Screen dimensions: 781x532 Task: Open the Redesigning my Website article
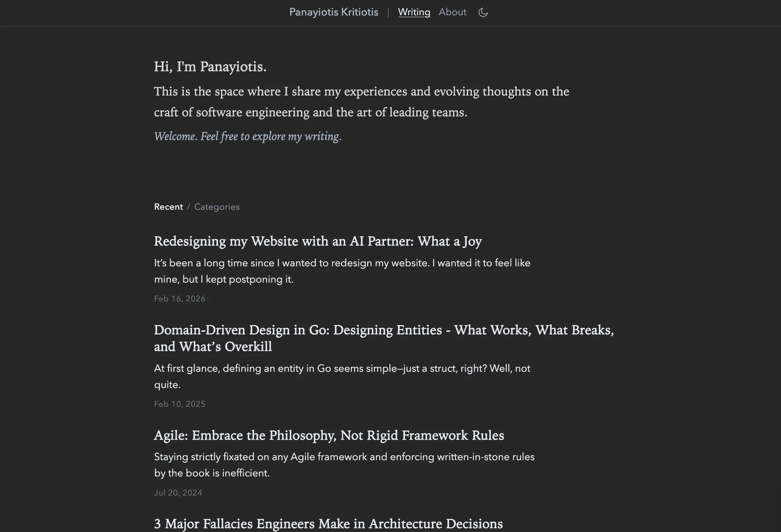(x=318, y=241)
